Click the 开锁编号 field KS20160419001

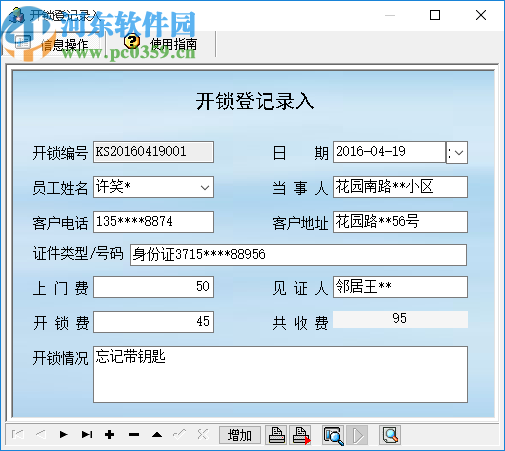pyautogui.click(x=153, y=152)
